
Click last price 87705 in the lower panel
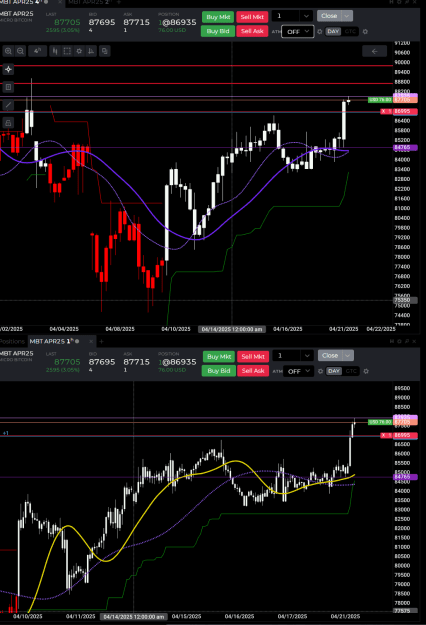(67, 362)
